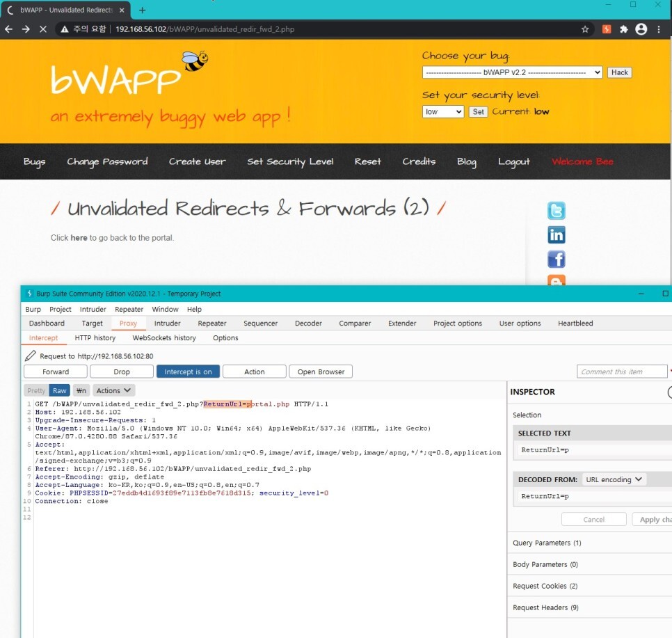672x638 pixels.
Task: Click the Hack button
Action: (x=620, y=72)
